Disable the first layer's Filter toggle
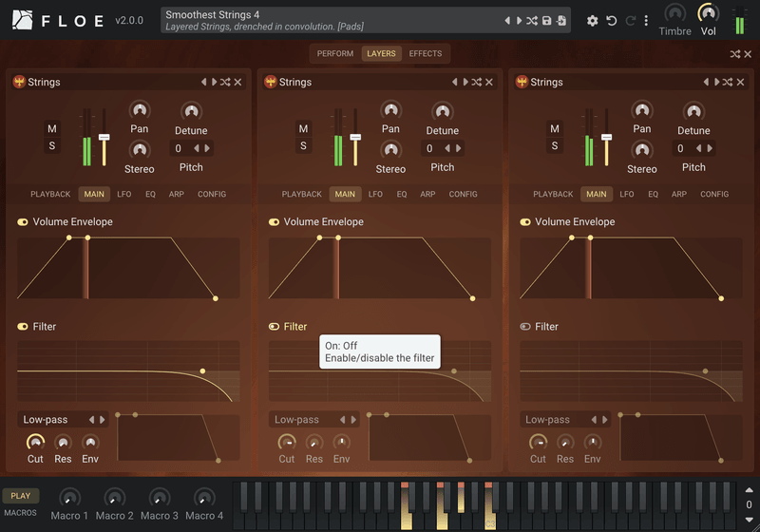Viewport: 760px width, 532px height. tap(23, 327)
